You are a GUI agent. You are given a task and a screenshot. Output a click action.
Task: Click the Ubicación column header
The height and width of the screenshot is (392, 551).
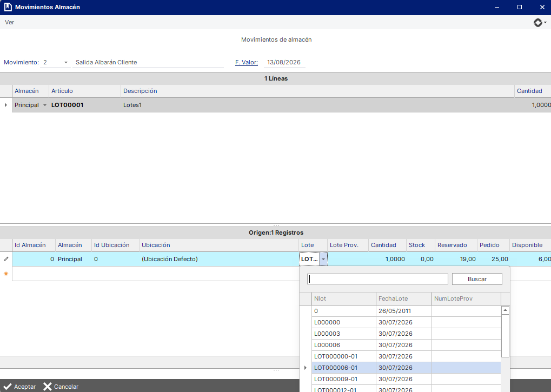pyautogui.click(x=219, y=245)
